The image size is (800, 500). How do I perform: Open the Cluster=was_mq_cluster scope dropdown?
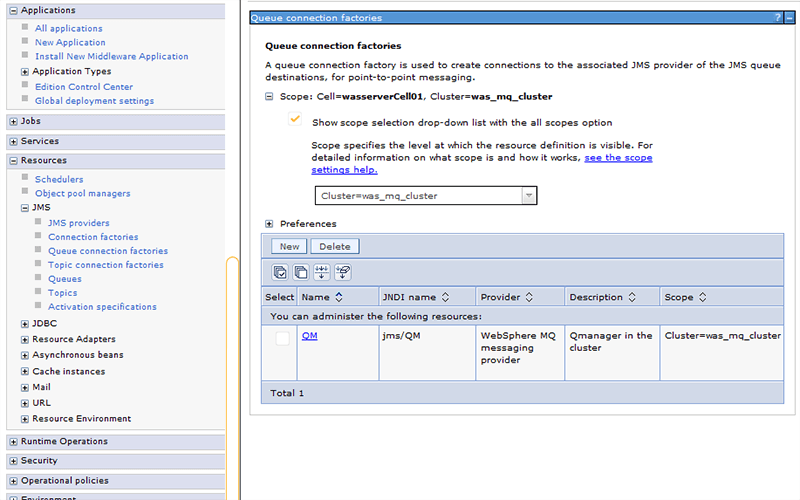coord(426,195)
